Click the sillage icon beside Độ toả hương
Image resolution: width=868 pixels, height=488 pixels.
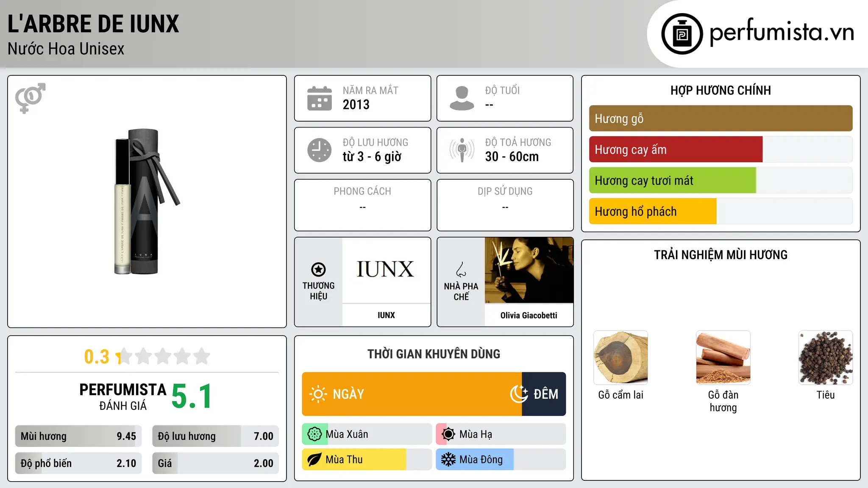point(462,150)
